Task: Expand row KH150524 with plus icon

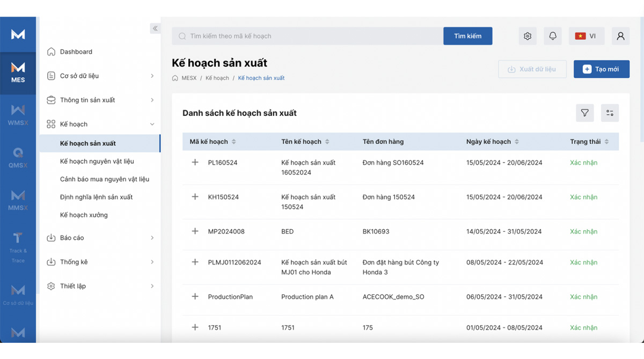Action: pos(195,197)
